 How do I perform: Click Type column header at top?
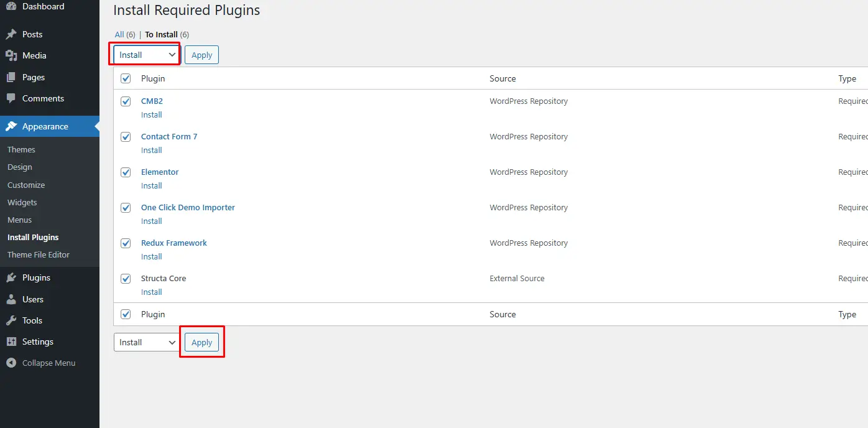847,78
